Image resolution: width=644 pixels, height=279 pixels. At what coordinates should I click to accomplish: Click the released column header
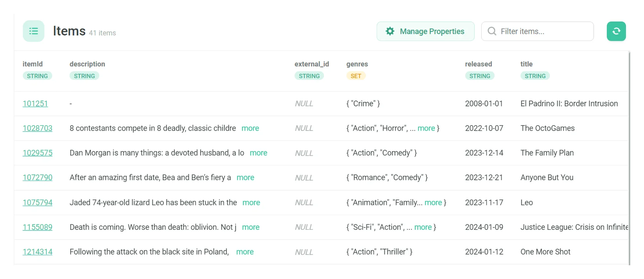479,64
